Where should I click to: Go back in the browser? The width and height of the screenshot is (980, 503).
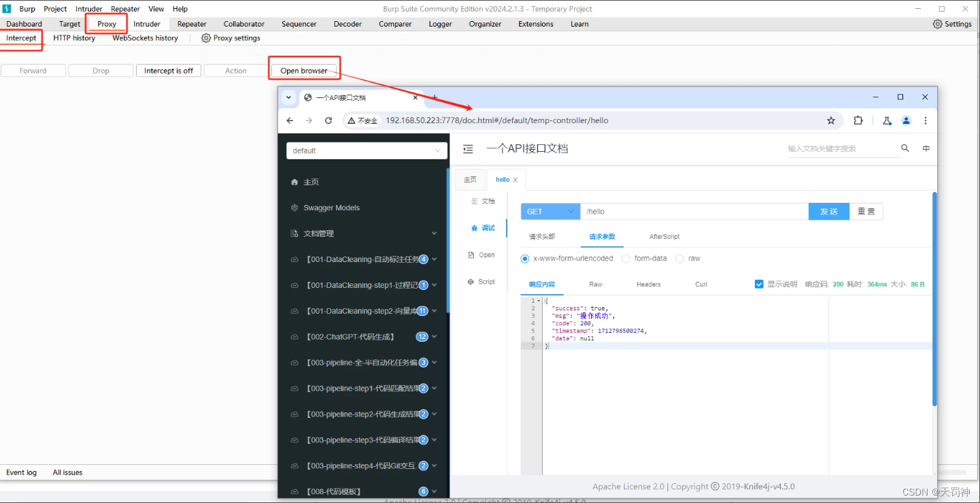coord(290,120)
